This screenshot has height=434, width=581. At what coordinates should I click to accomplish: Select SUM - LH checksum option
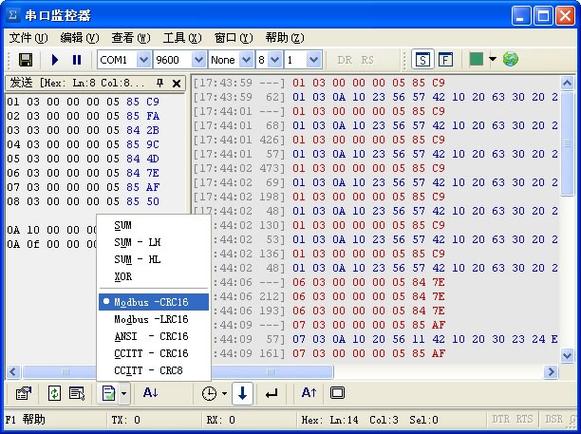tap(154, 242)
